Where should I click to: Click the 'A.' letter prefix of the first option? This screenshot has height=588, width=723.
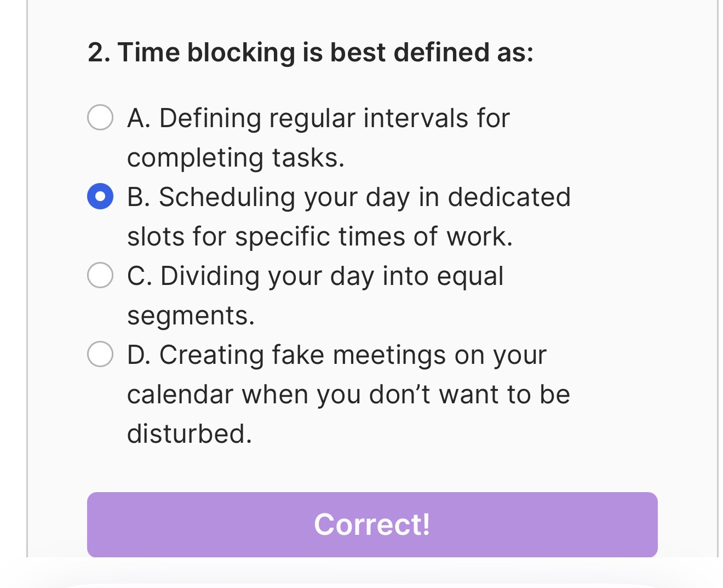(x=139, y=118)
